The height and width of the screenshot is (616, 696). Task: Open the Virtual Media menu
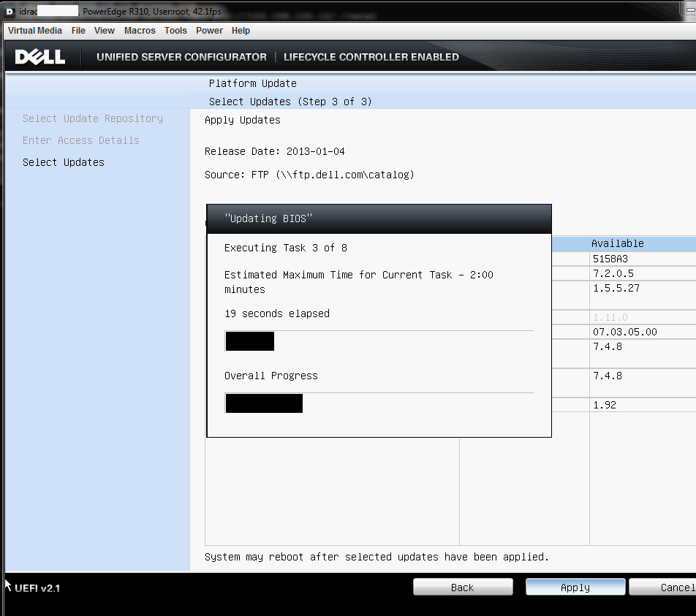[34, 31]
